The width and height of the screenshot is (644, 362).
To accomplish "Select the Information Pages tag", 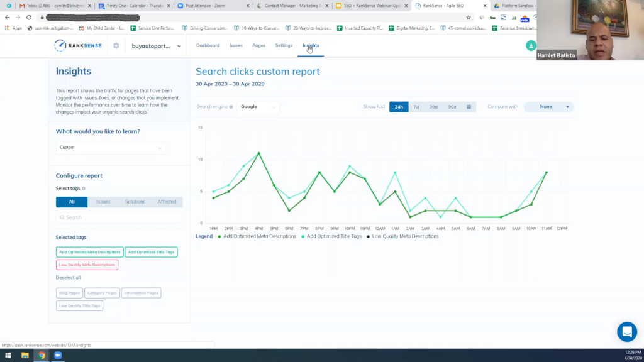I will point(141,293).
